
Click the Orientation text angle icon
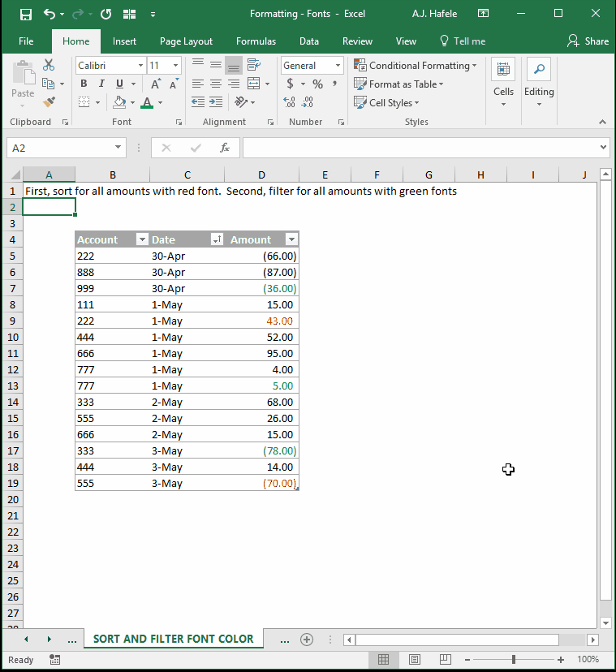coord(241,102)
